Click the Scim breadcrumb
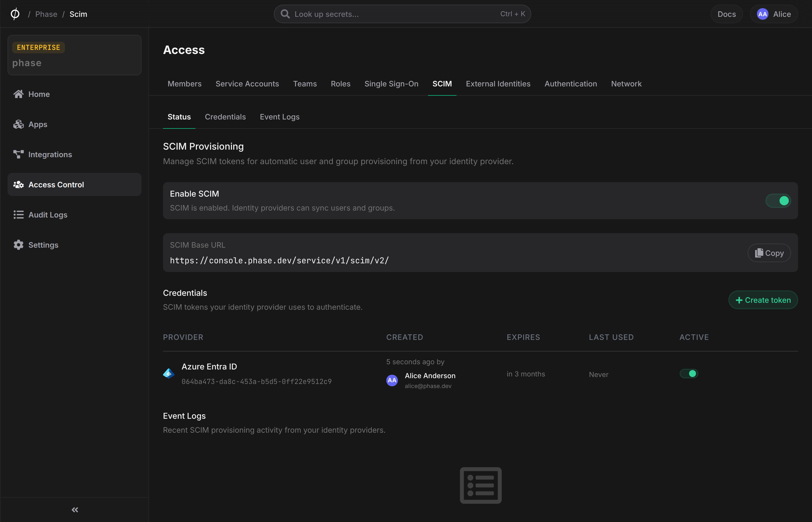This screenshot has width=812, height=522. coord(78,14)
